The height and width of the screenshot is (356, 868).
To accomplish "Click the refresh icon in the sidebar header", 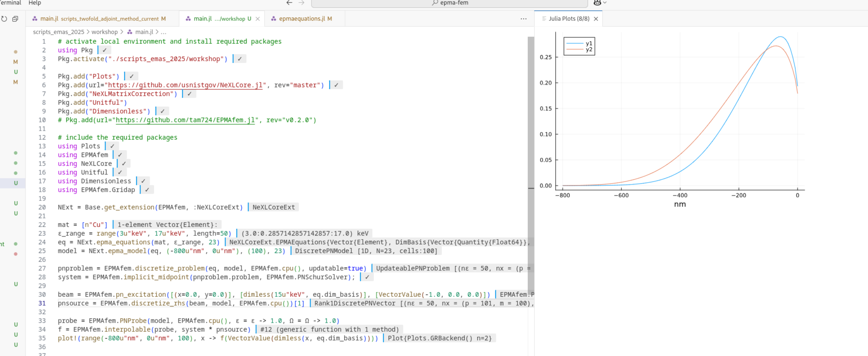I will coord(4,19).
